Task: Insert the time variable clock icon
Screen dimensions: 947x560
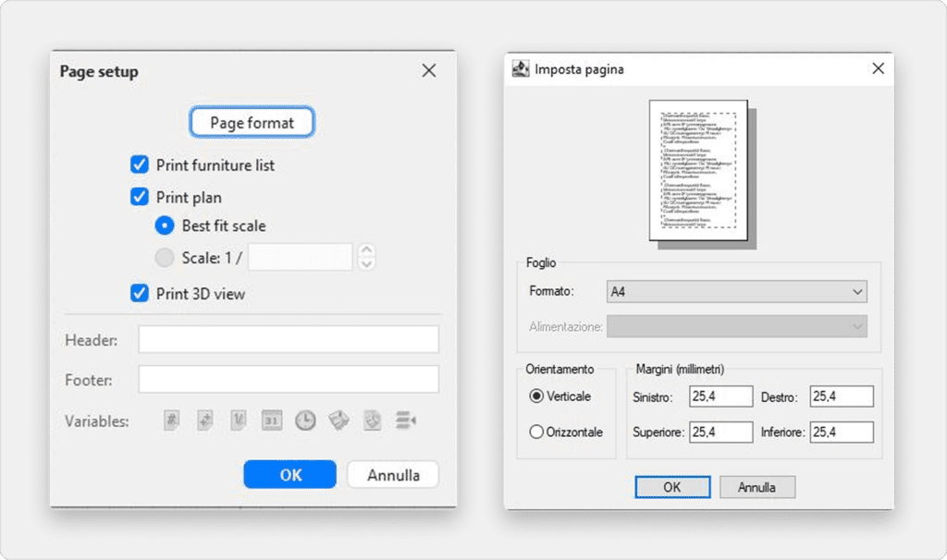Action: (305, 420)
